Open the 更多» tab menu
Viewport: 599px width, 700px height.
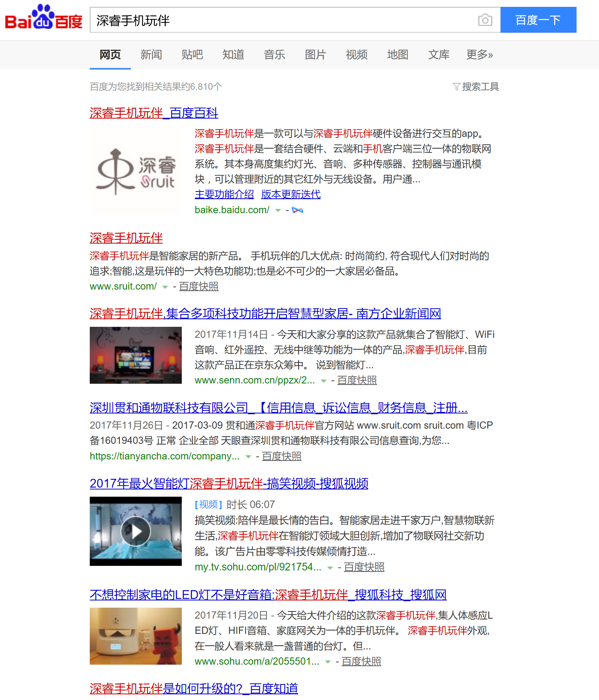click(x=480, y=55)
